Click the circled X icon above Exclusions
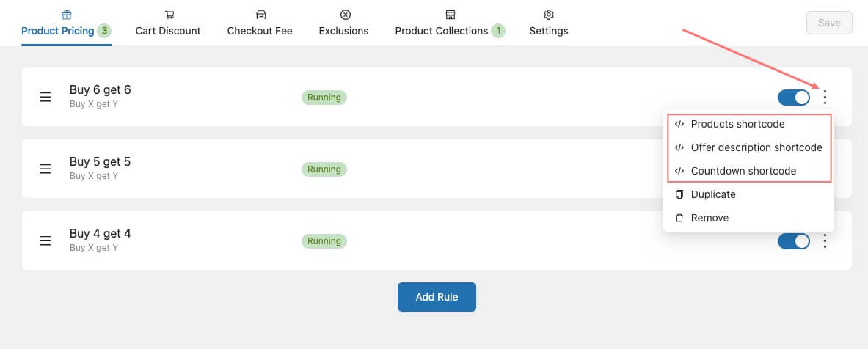The height and width of the screenshot is (349, 868). [x=345, y=15]
